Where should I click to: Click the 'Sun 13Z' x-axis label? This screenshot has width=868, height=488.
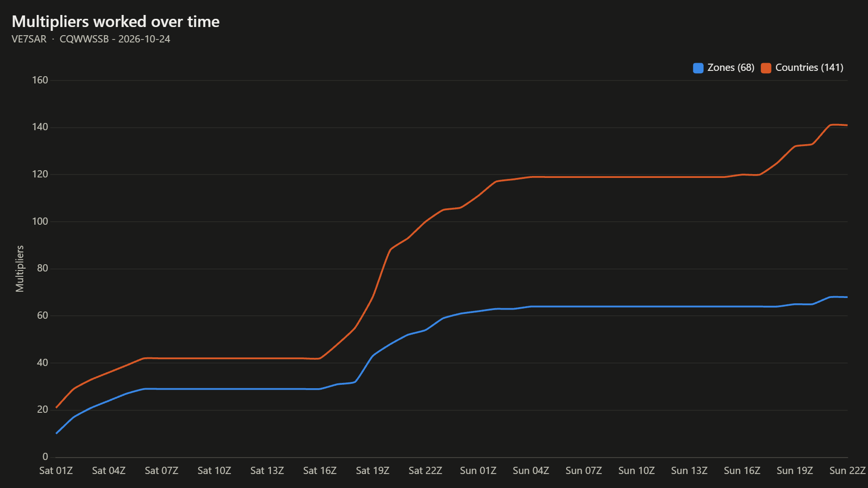point(689,471)
